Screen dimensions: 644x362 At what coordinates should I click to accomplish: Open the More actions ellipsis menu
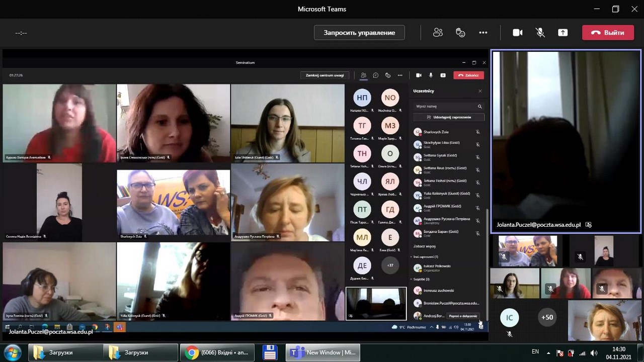[483, 33]
